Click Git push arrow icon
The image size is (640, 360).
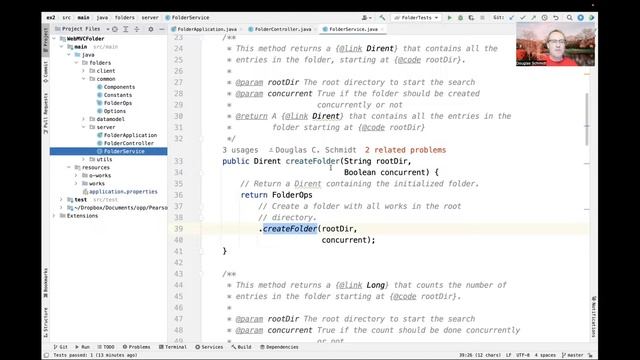pyautogui.click(x=533, y=18)
